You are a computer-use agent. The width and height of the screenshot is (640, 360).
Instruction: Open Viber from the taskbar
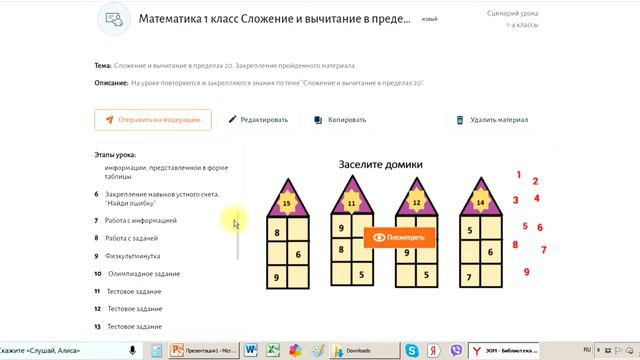(x=456, y=351)
